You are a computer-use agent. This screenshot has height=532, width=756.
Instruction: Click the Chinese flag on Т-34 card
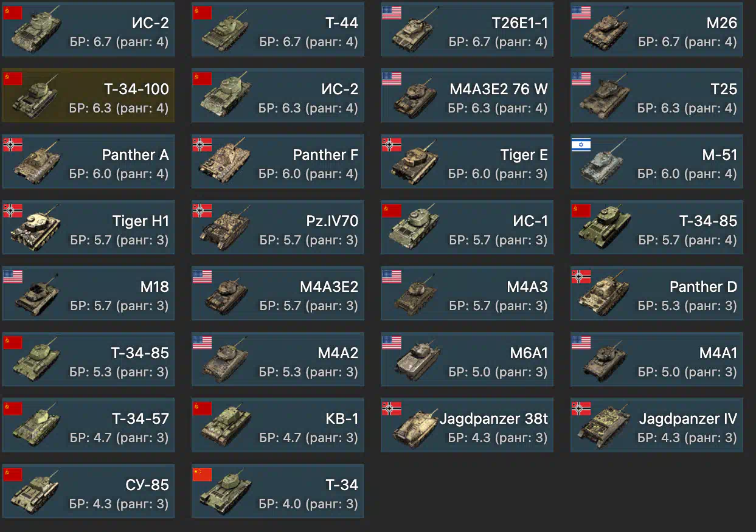coord(203,474)
